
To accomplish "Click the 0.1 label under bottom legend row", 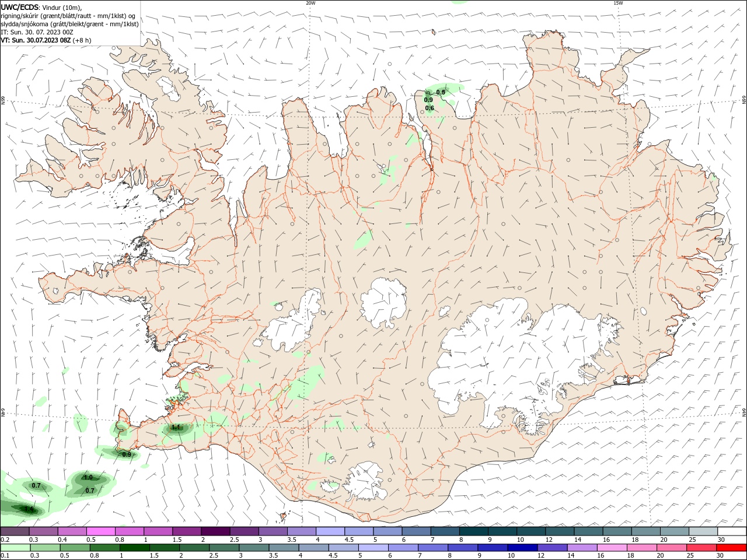I will click(x=5, y=556).
